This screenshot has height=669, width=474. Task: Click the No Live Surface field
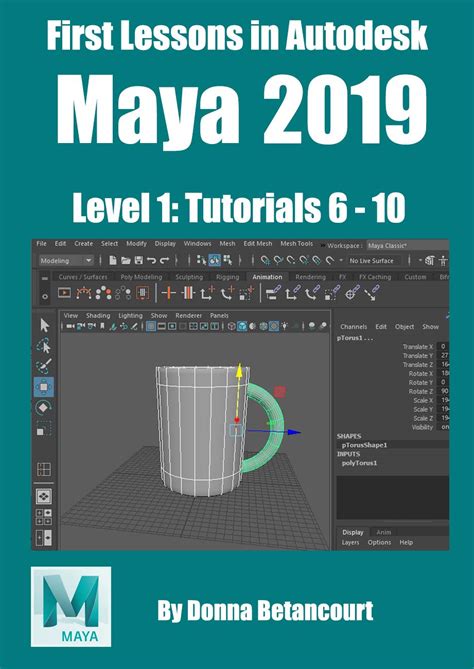point(375,260)
